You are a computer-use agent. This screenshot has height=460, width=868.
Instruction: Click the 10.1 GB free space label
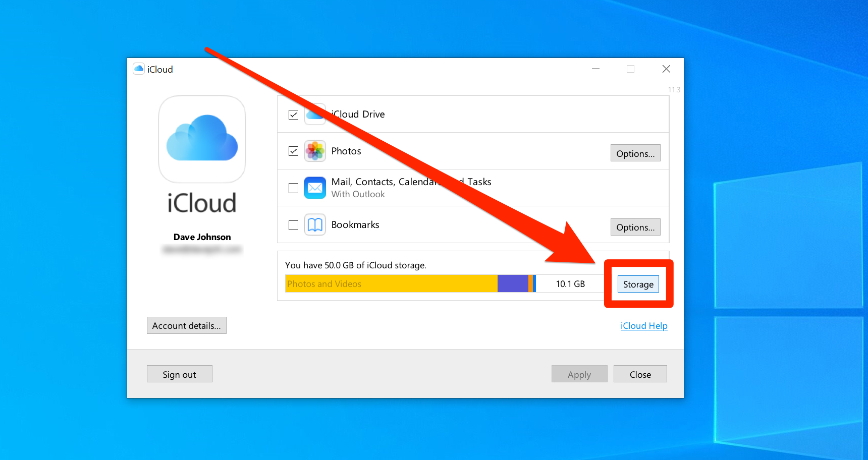point(570,284)
